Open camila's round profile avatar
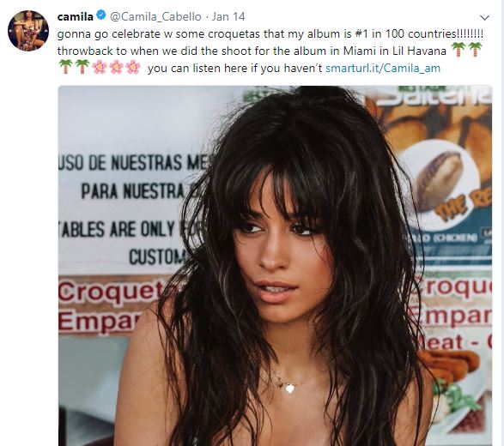The width and height of the screenshot is (504, 446). [28, 31]
